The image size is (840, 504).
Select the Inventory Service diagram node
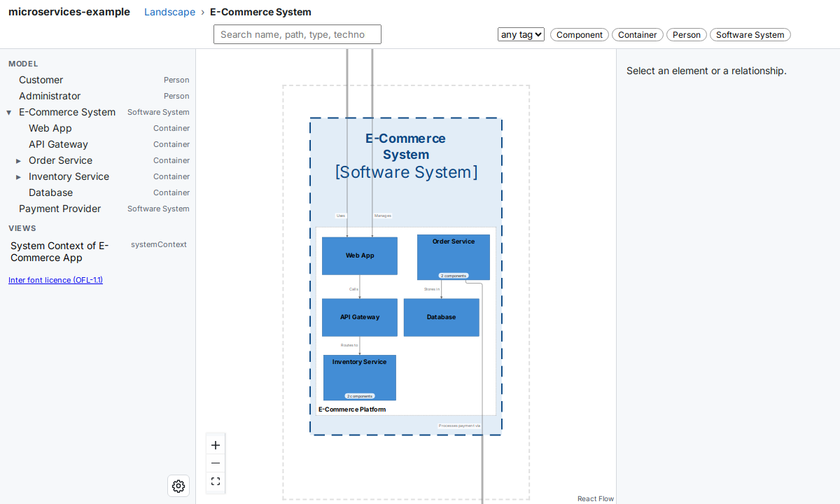pos(360,378)
